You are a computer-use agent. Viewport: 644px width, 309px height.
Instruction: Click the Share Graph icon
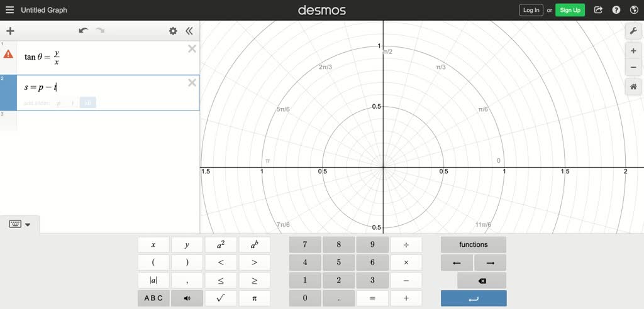coord(598,10)
